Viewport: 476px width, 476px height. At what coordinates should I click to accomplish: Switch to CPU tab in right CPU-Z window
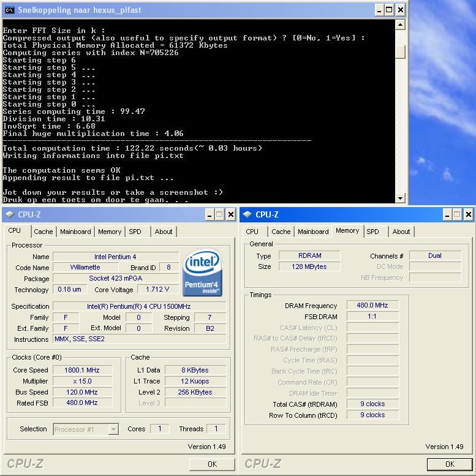tap(252, 232)
